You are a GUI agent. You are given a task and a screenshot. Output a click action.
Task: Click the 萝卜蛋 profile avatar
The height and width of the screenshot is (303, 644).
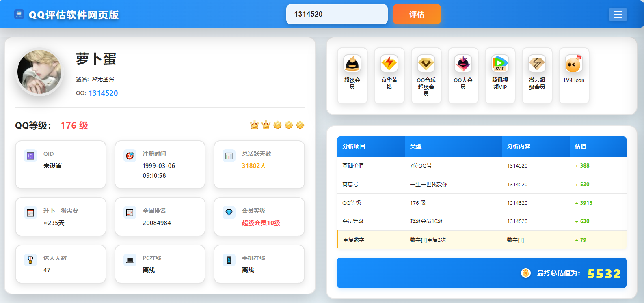(39, 72)
